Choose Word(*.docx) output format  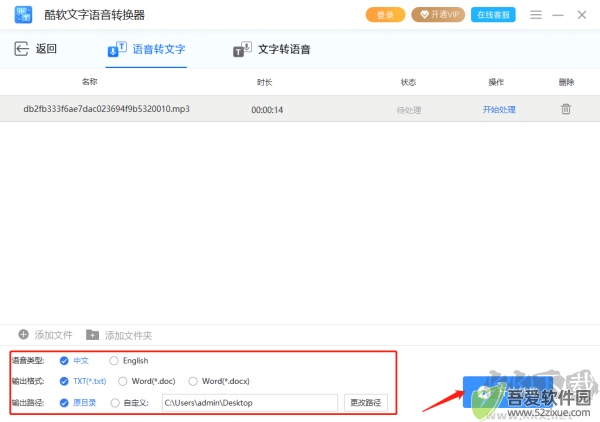(x=193, y=381)
